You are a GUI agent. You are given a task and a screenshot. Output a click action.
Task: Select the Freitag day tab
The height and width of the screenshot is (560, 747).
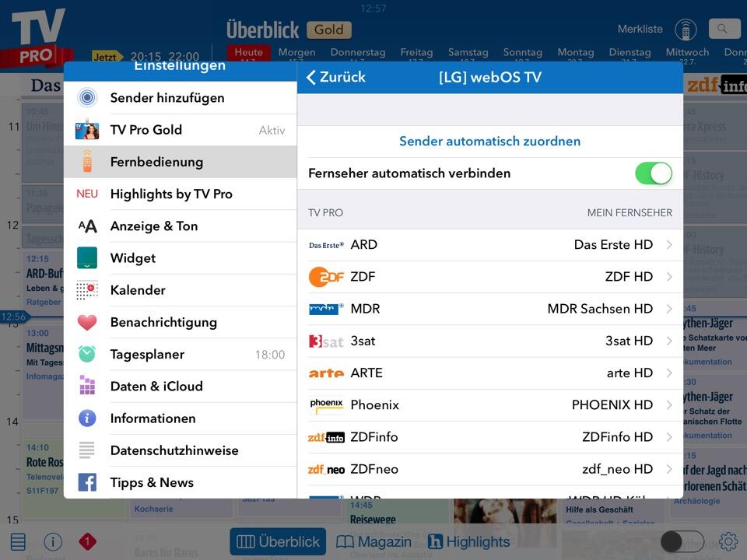(416, 52)
